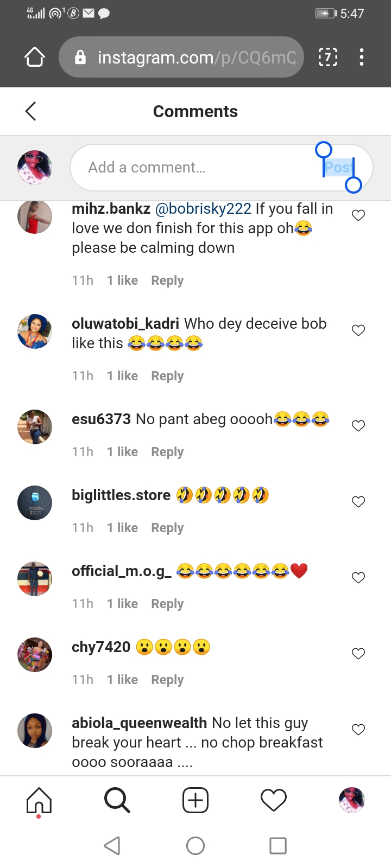Reply to the biglittles.store comment
This screenshot has height=868, width=391.
point(167,528)
